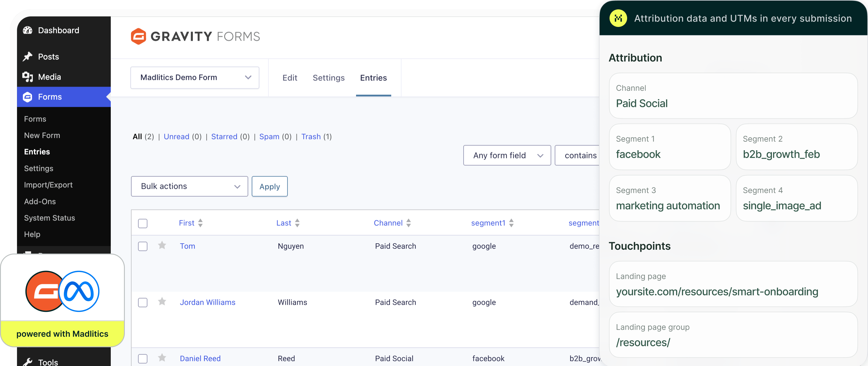868x366 pixels.
Task: Open Import/Export in sidebar submenu
Action: tap(48, 185)
